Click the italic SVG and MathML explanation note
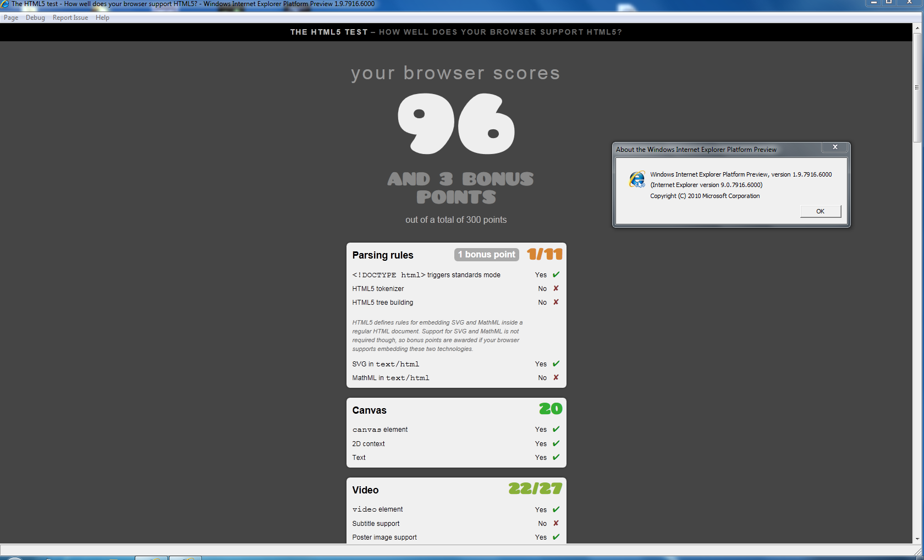924x560 pixels. coord(437,336)
